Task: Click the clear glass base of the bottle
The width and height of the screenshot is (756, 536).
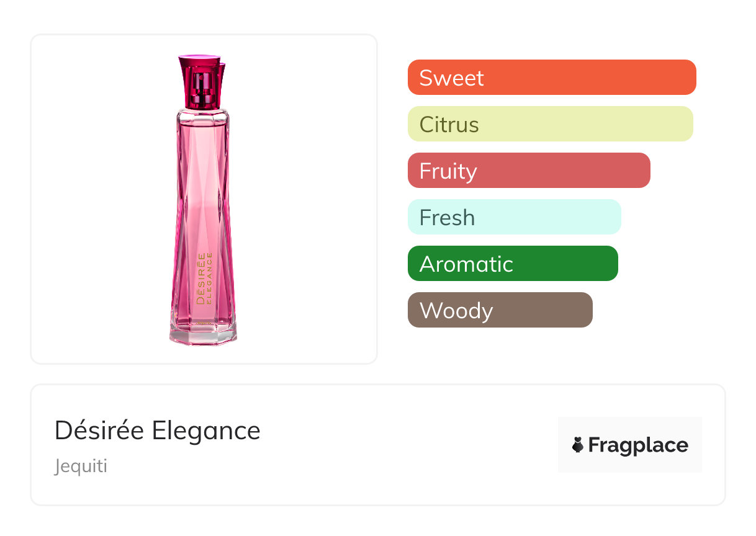Action: pos(202,335)
